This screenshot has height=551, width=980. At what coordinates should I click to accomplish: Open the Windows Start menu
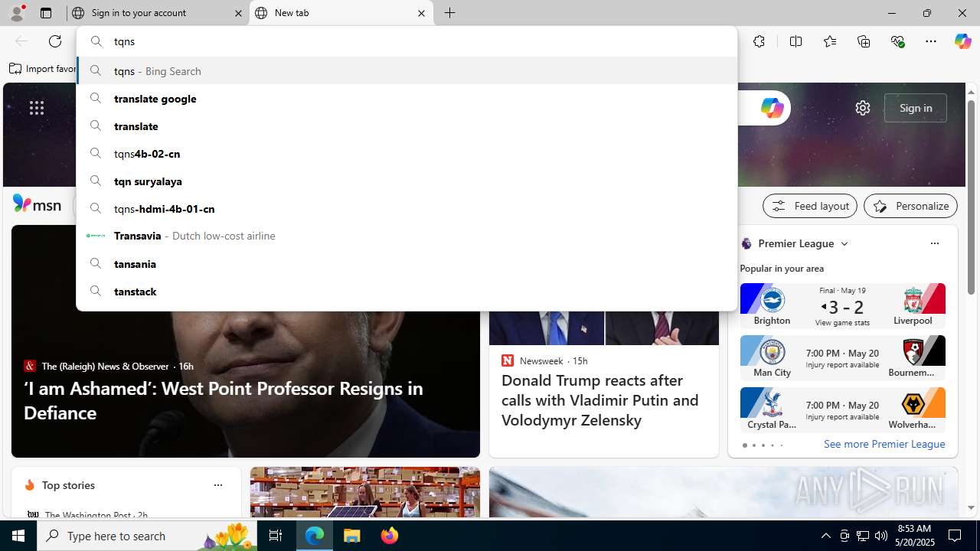[x=18, y=536]
